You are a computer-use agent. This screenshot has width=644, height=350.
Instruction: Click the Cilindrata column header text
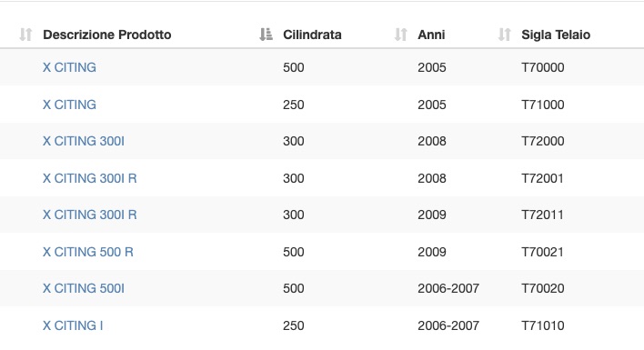[312, 35]
